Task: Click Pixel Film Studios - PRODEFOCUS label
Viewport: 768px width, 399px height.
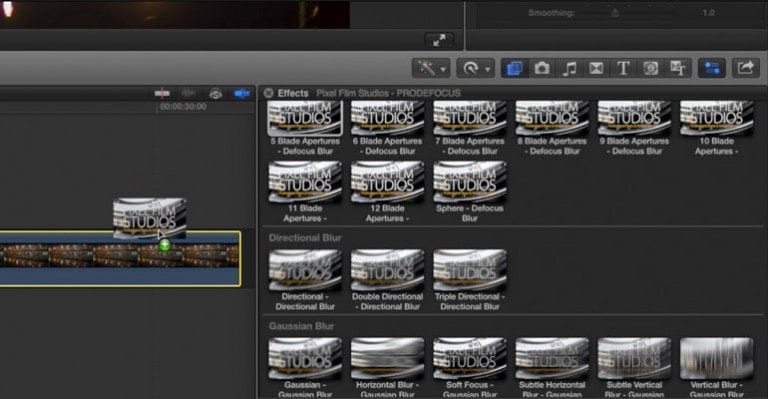Action: pyautogui.click(x=388, y=93)
